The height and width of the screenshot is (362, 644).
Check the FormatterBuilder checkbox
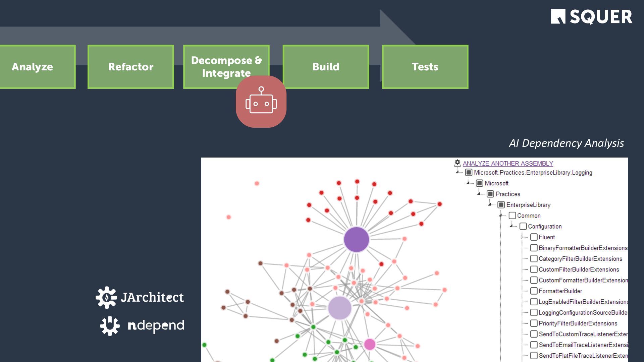click(x=534, y=291)
